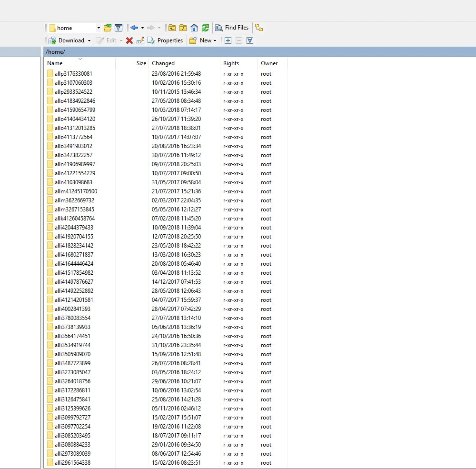Click folder icon of alli41644446424

[x=50, y=264]
